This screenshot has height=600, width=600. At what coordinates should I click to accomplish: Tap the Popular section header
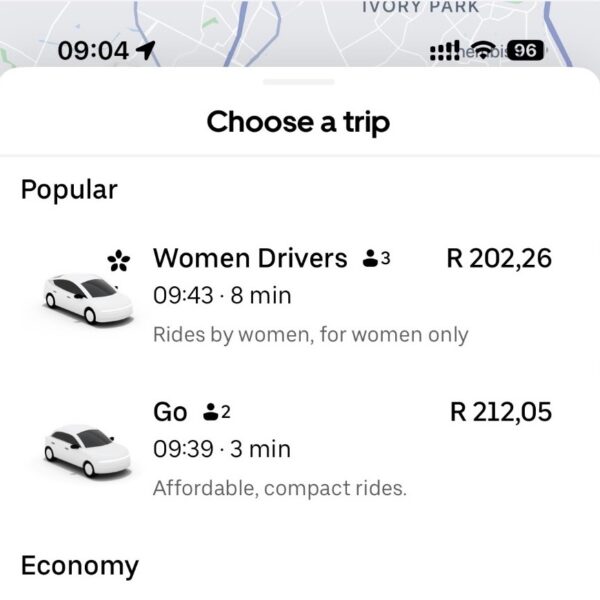[69, 189]
